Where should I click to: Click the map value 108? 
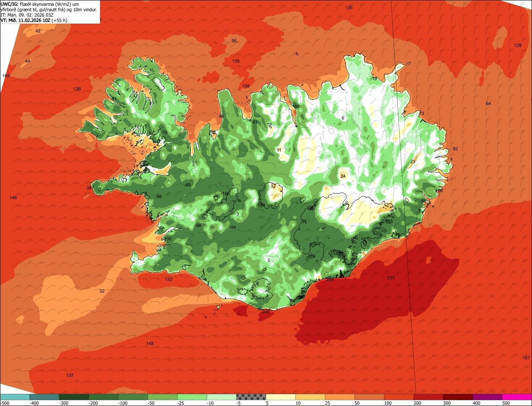click(246, 86)
